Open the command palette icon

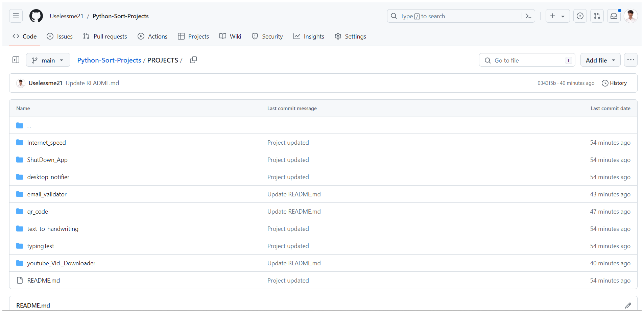tap(528, 16)
